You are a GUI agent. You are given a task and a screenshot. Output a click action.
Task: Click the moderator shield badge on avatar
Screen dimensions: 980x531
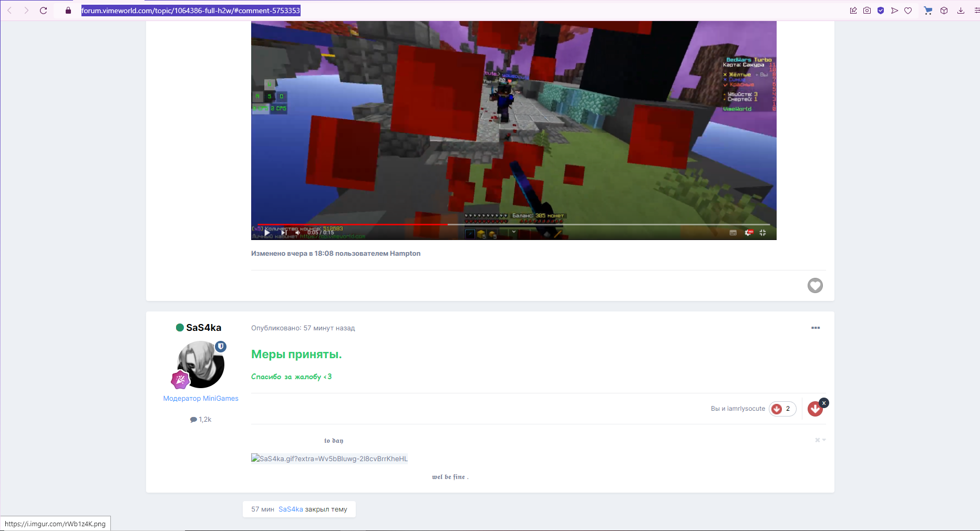click(x=221, y=347)
